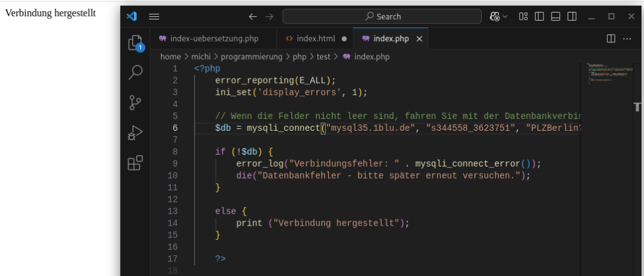Click the error_reporting(E_ALL) code line
This screenshot has height=276, width=644.
click(275, 80)
